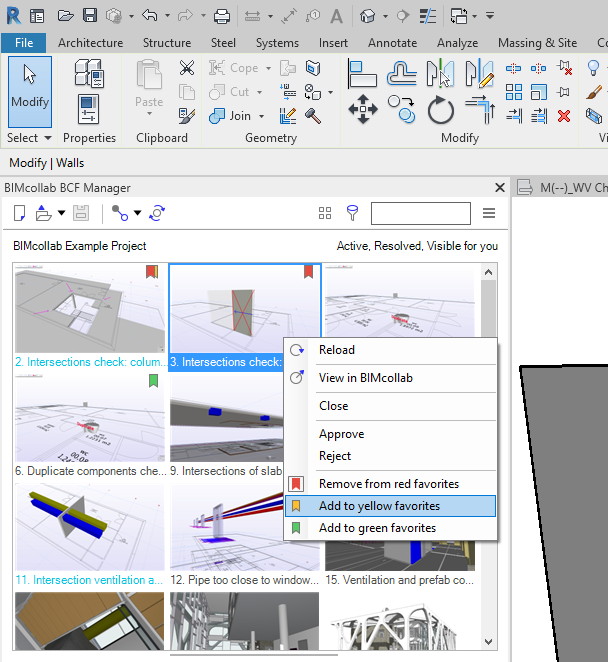This screenshot has width=608, height=662.
Task: Undo the last action
Action: coord(149,16)
